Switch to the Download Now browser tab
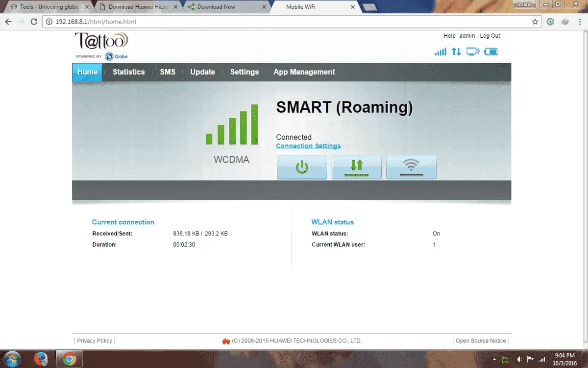Screen dimensions: 588x368 pyautogui.click(x=226, y=7)
